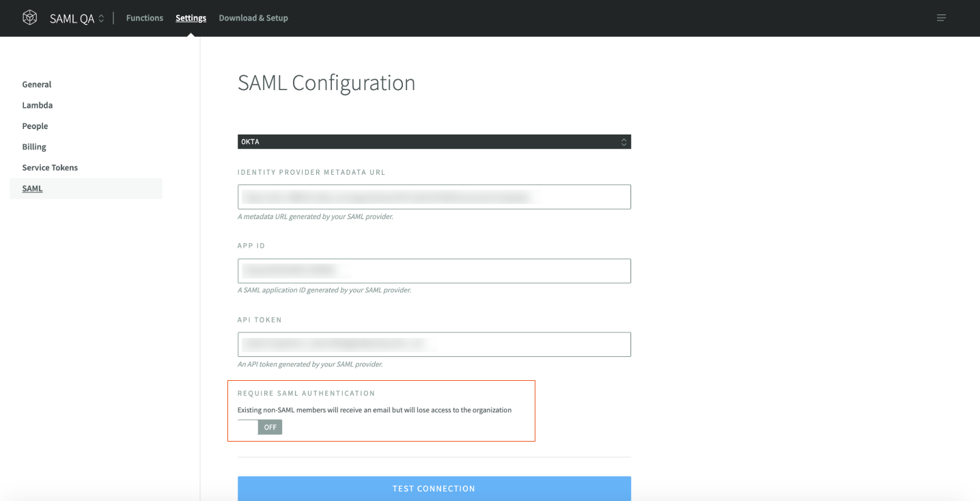The height and width of the screenshot is (501, 980).
Task: Open Lambda settings in sidebar
Action: [x=38, y=105]
